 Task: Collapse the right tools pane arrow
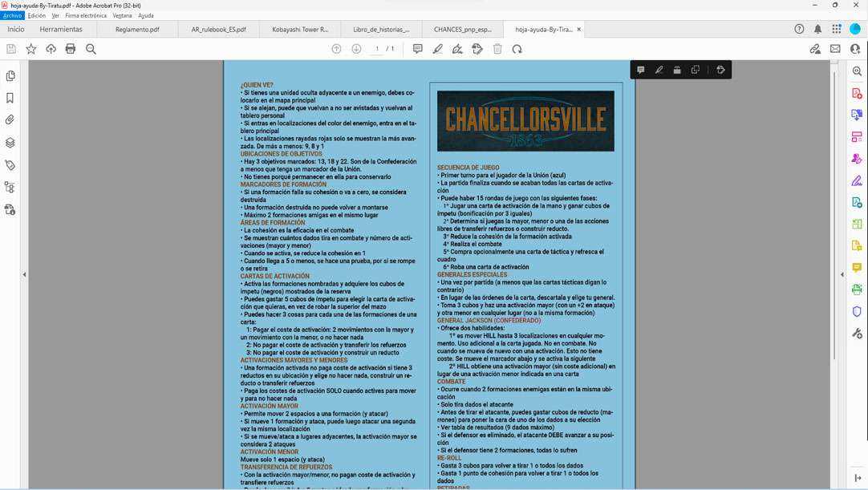842,275
